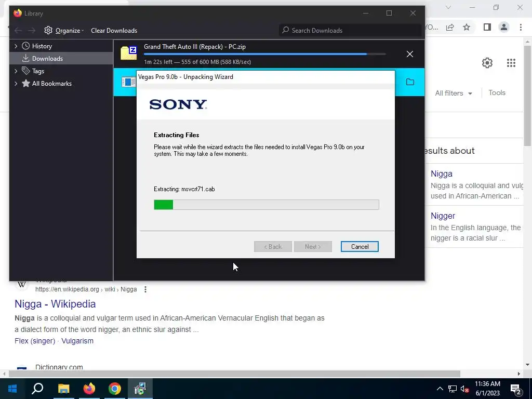Image resolution: width=532 pixels, height=399 pixels.
Task: Bookmark this page with star icon
Action: pos(467,27)
